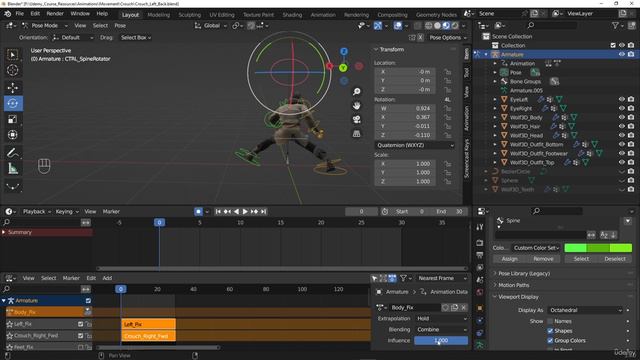Toggle the Shapes display checkbox
The width and height of the screenshot is (640, 360).
550,331
